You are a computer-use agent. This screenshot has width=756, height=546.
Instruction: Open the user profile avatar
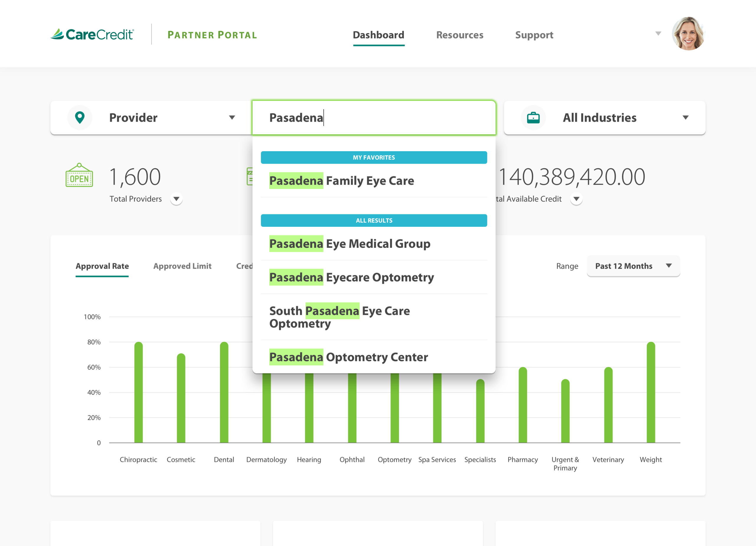[x=688, y=34]
